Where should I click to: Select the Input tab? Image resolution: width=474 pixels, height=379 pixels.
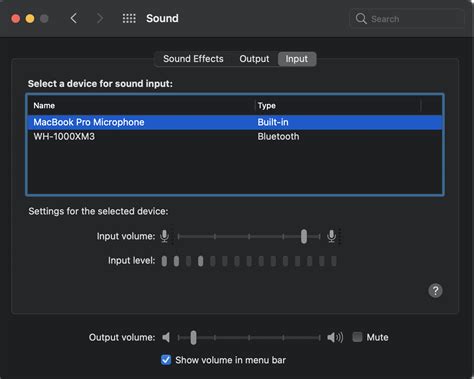click(x=297, y=59)
